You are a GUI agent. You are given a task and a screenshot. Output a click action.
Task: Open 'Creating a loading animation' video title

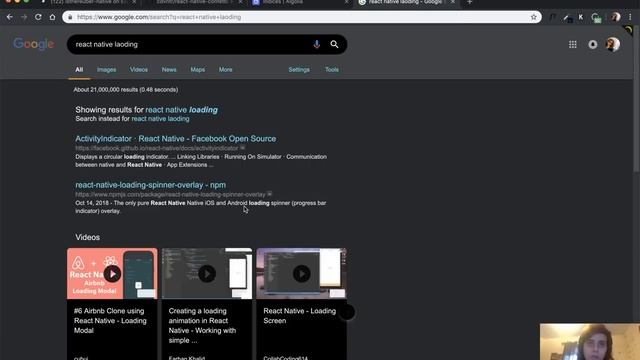(202, 326)
